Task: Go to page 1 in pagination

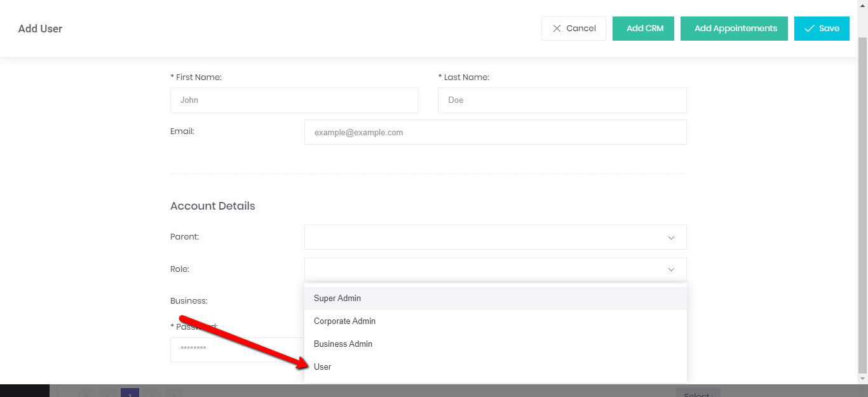Action: (x=130, y=393)
